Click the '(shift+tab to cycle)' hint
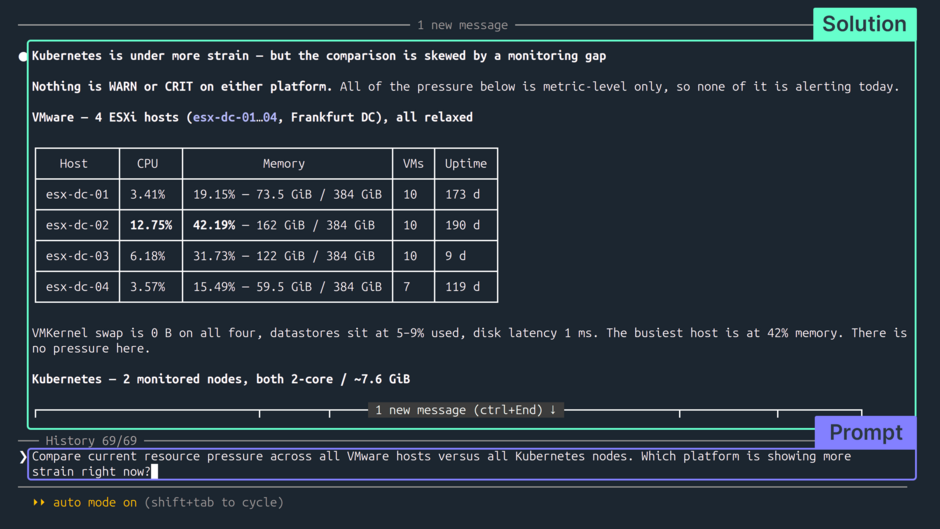This screenshot has width=940, height=529. pyautogui.click(x=214, y=503)
